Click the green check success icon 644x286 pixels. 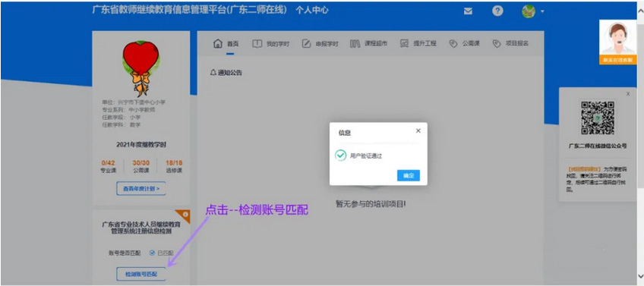pyautogui.click(x=340, y=156)
